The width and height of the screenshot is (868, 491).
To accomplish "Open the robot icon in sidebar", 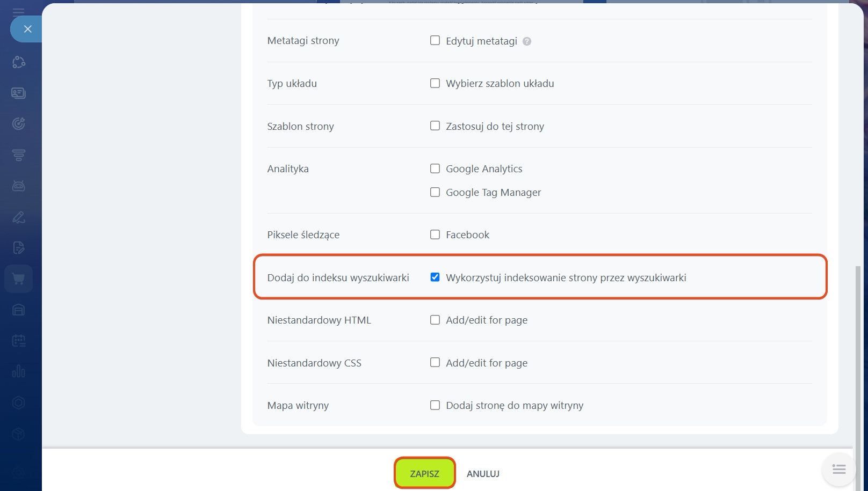I will tap(19, 186).
